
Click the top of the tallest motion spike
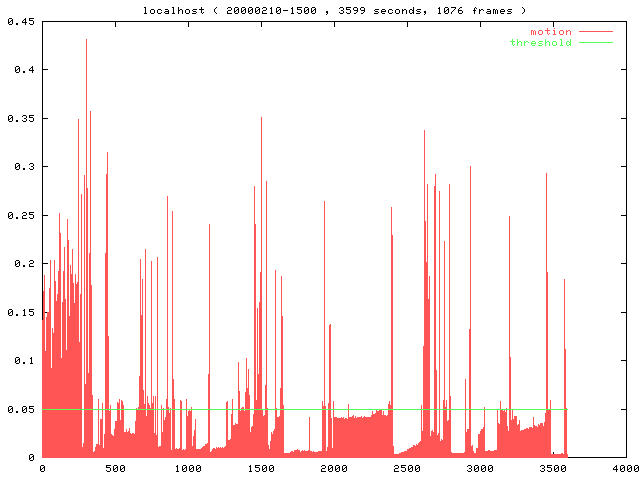coord(86,40)
